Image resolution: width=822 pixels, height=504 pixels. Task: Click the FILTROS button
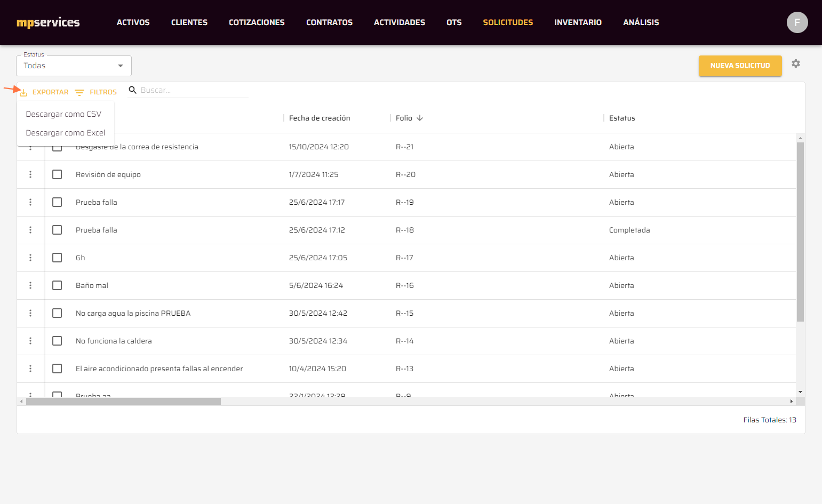tap(96, 92)
